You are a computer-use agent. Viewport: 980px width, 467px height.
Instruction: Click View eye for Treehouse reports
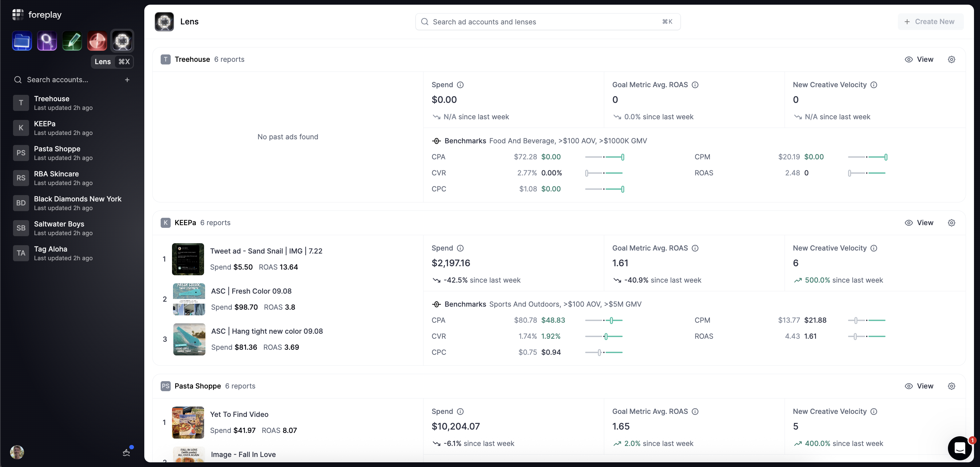pos(919,59)
